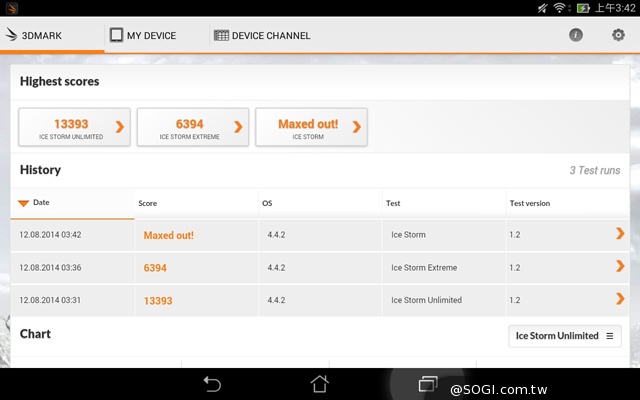This screenshot has width=640, height=400.
Task: Open the info icon in top bar
Action: pyautogui.click(x=576, y=35)
